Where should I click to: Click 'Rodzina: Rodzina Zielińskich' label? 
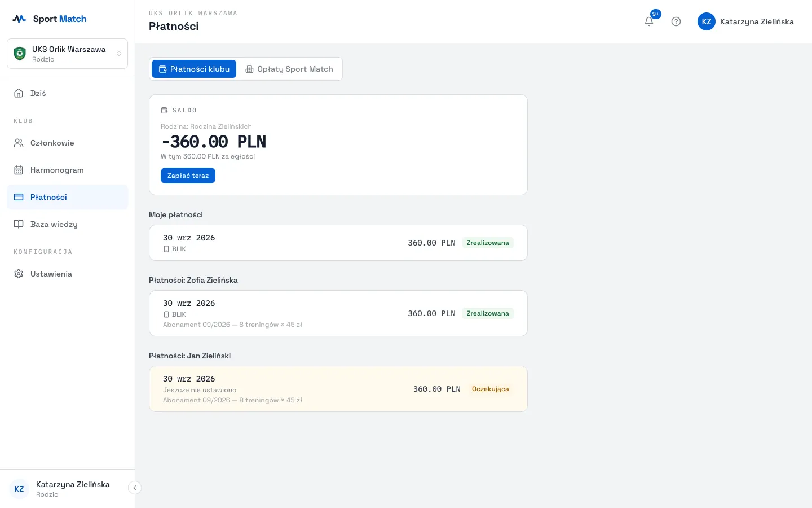tap(206, 126)
